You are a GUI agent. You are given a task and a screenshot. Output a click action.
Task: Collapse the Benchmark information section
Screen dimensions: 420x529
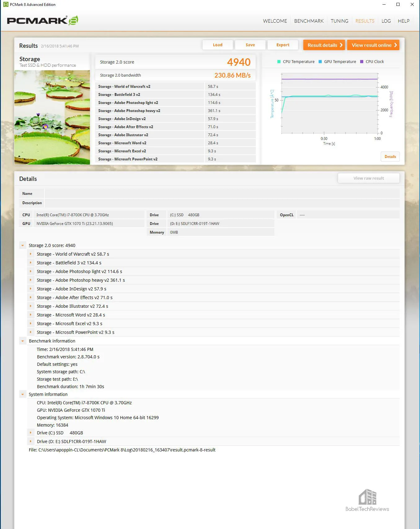(23, 341)
